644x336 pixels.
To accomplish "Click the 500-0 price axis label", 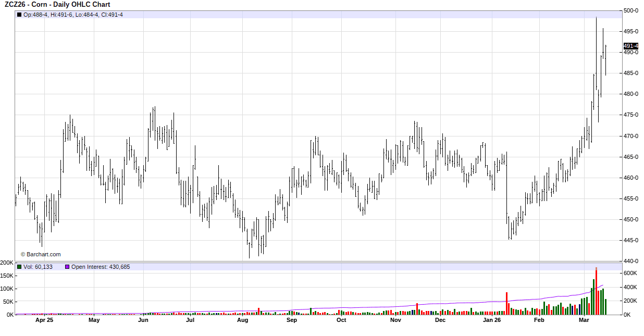I will (631, 10).
